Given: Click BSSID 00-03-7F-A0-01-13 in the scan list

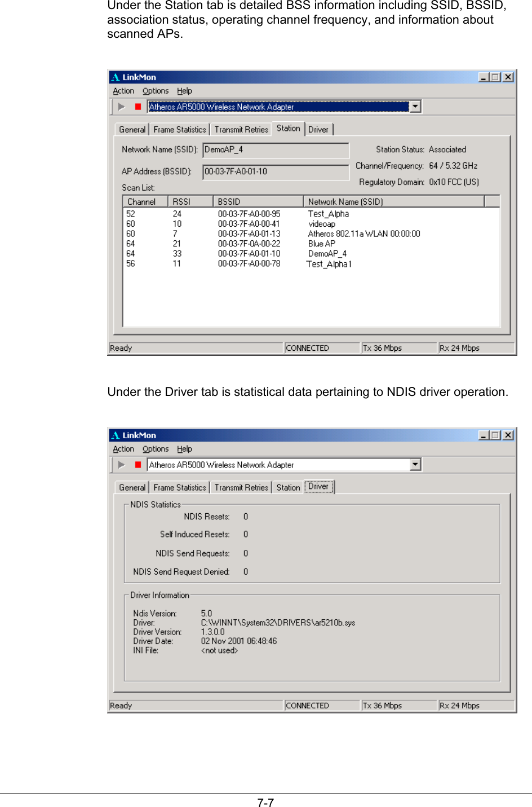Looking at the screenshot, I should [249, 233].
